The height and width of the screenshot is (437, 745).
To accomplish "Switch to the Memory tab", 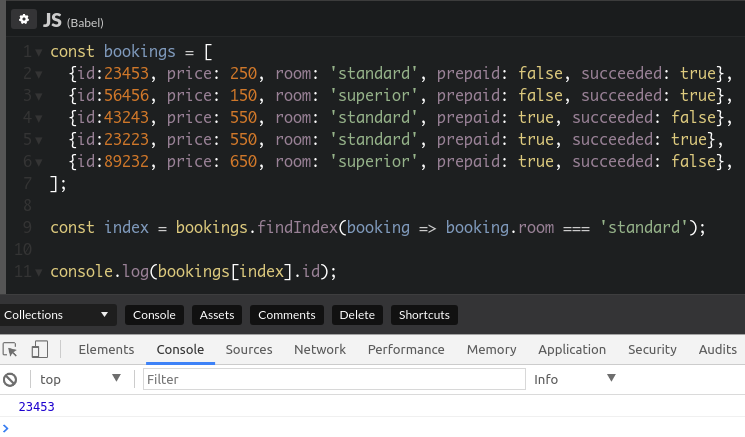I will 491,350.
